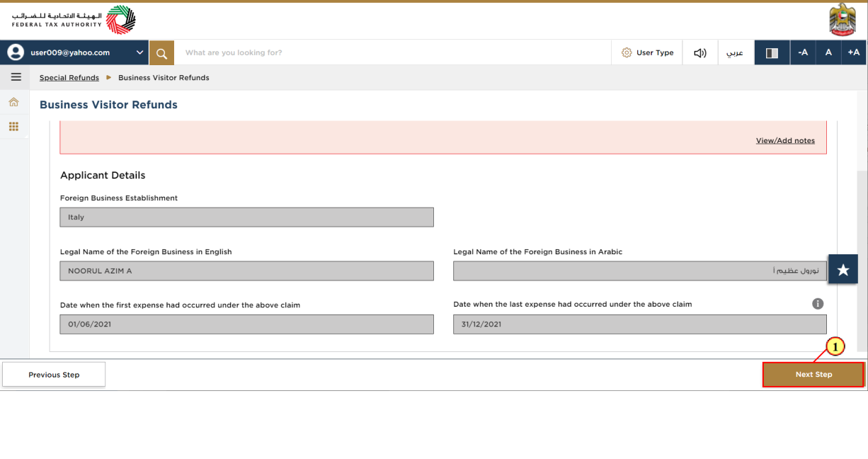Click the search magnifier icon

tap(161, 52)
